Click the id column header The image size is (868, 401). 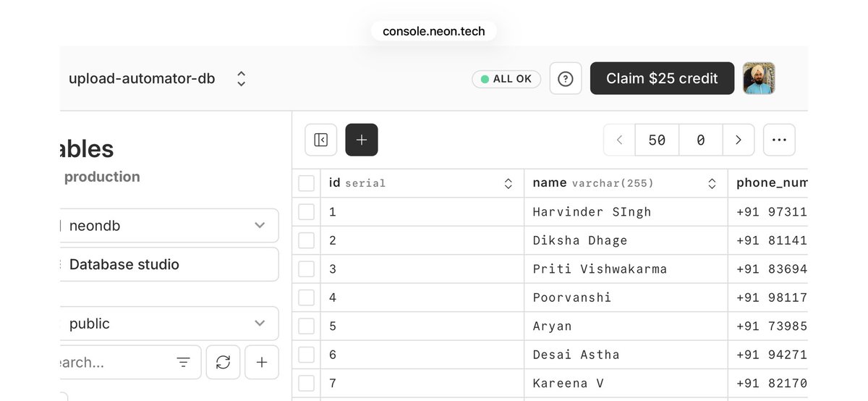tap(422, 184)
